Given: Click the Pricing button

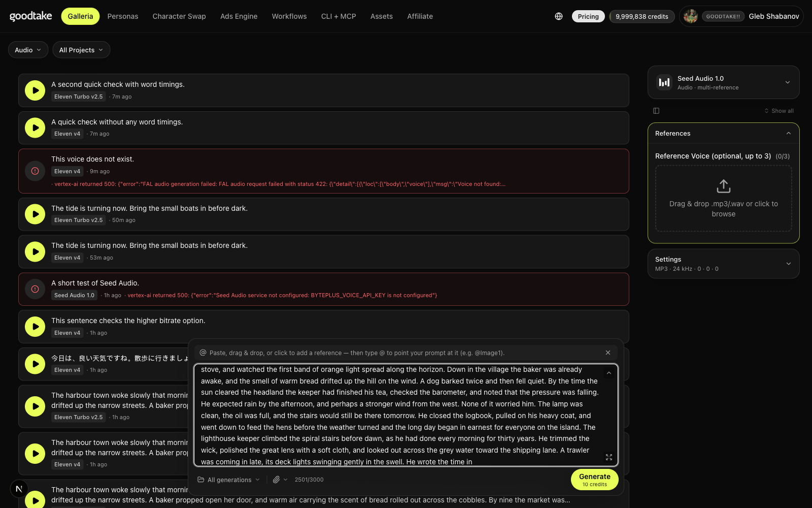Looking at the screenshot, I should point(588,16).
